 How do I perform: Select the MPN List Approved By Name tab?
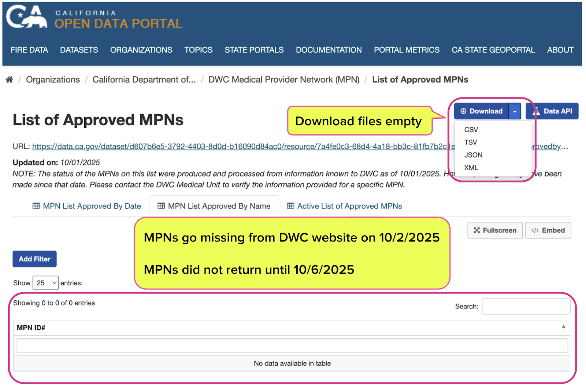214,206
